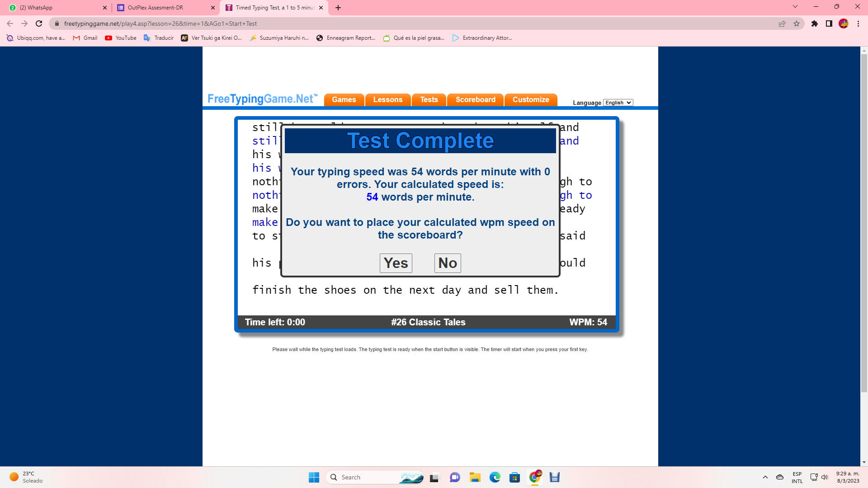Open the tab search chevron in Chrome
The height and width of the screenshot is (488, 868).
[x=795, y=7]
